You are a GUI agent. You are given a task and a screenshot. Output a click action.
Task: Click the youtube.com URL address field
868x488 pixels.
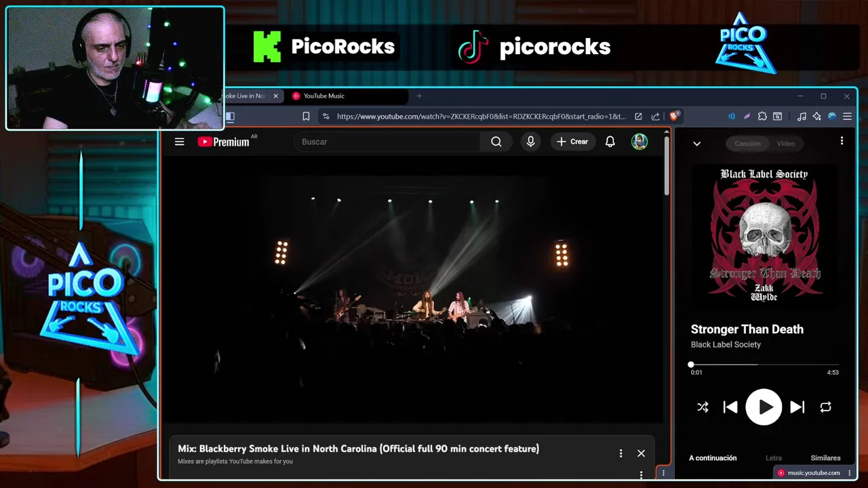click(x=481, y=117)
